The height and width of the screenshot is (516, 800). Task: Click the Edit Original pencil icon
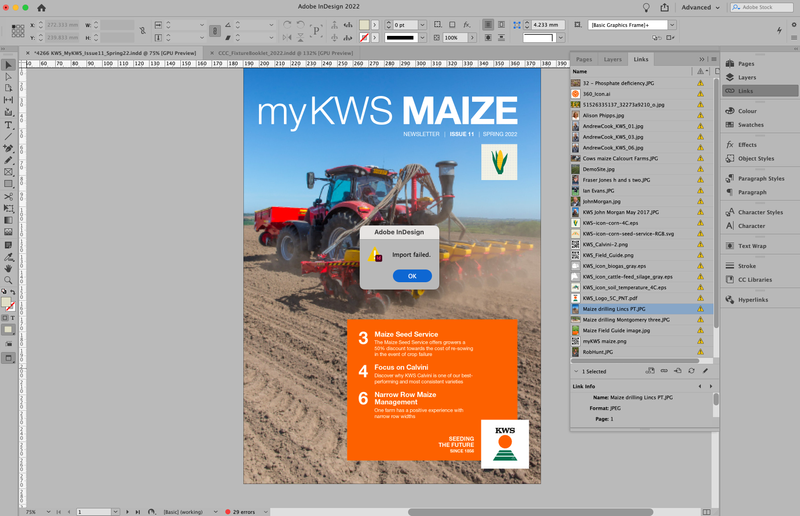pos(704,370)
